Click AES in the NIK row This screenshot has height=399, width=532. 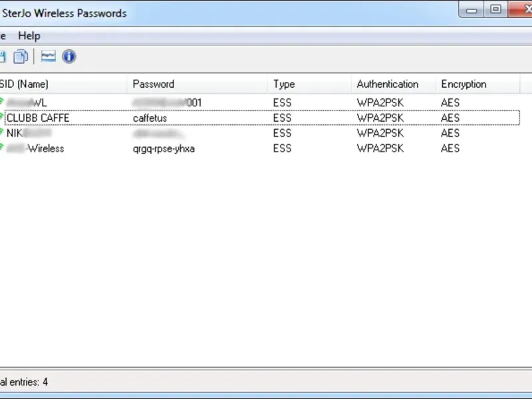(x=450, y=133)
